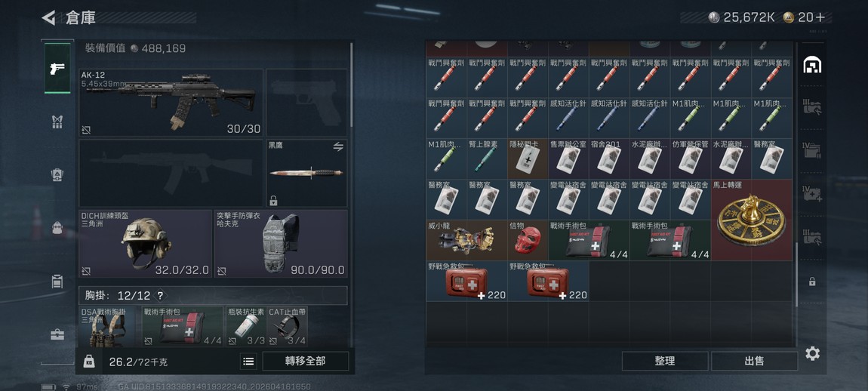Click the question mark next to 胸掛 12/12
Viewport: 868px width, 391px height.
click(160, 296)
